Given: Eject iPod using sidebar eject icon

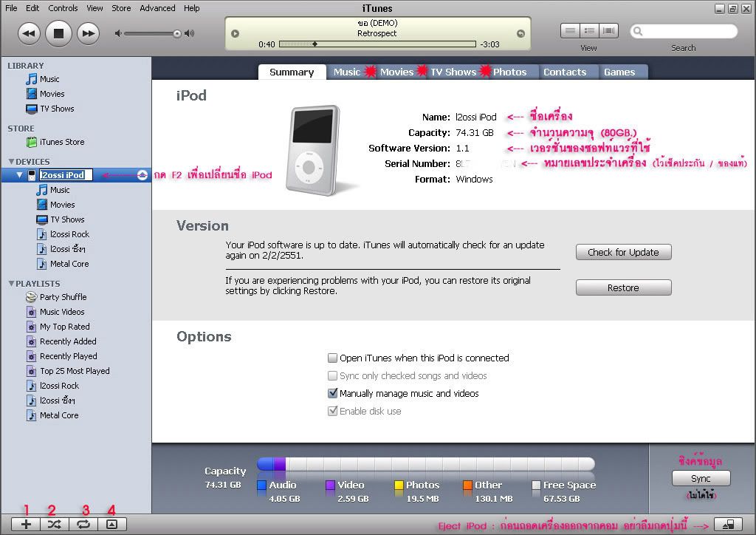Looking at the screenshot, I should coord(142,175).
